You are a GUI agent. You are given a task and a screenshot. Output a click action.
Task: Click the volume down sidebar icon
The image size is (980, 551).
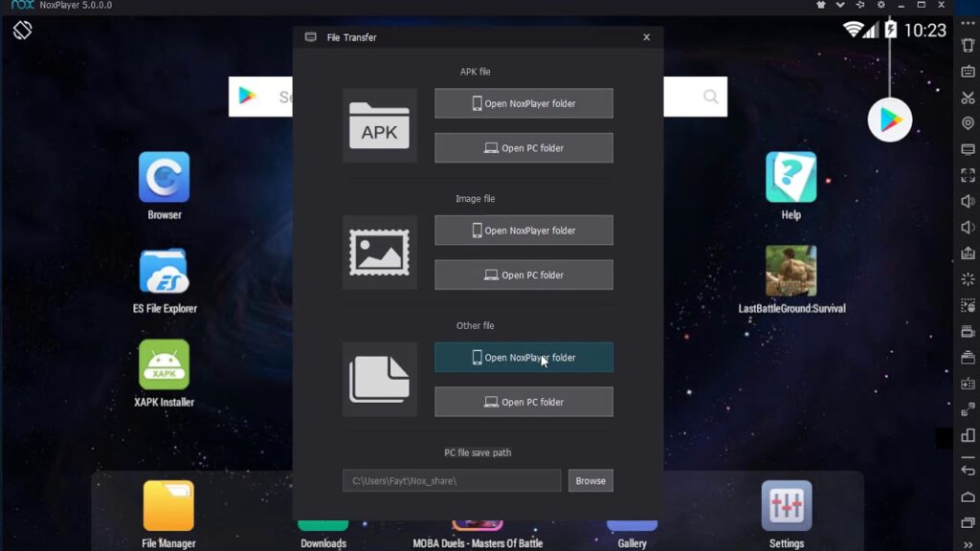[x=968, y=228]
